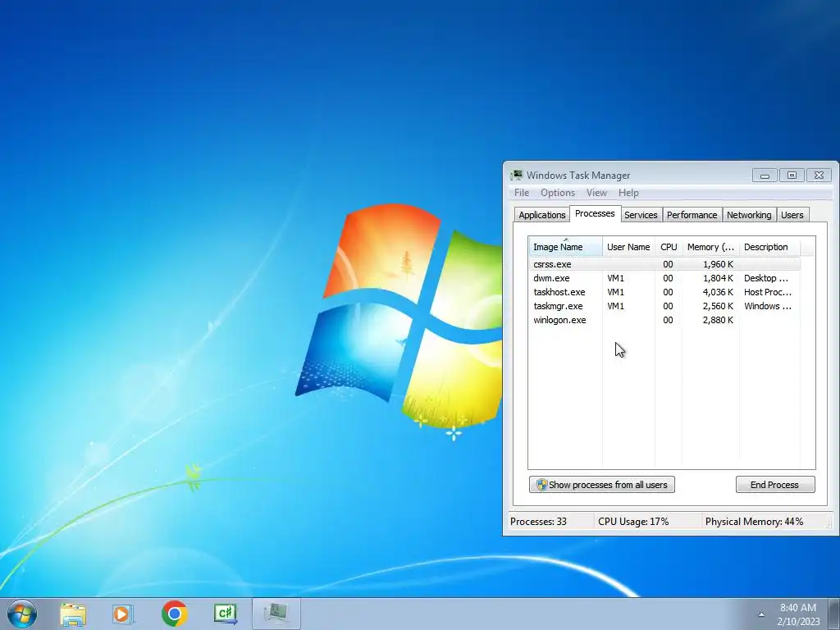The image size is (840, 630).
Task: Maximize the Task Manager window
Action: point(792,176)
